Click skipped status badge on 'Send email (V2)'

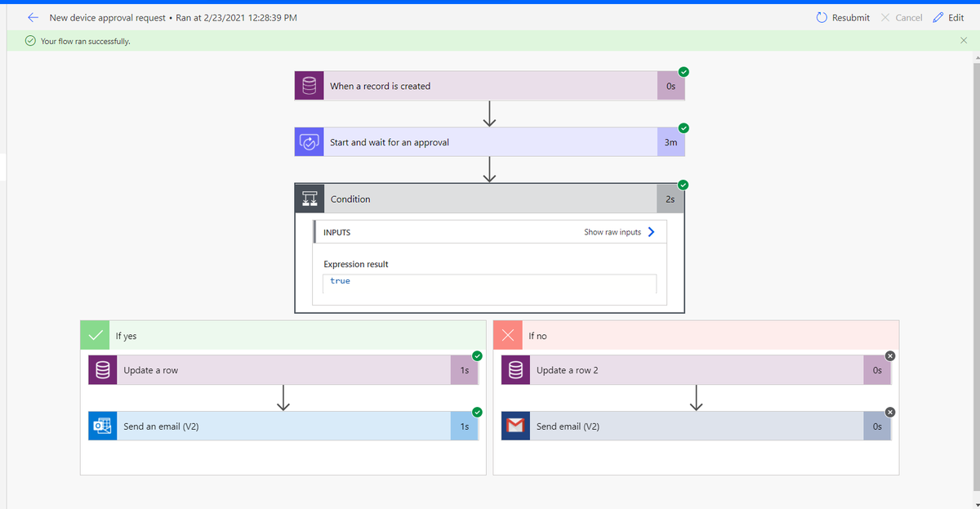coord(891,412)
